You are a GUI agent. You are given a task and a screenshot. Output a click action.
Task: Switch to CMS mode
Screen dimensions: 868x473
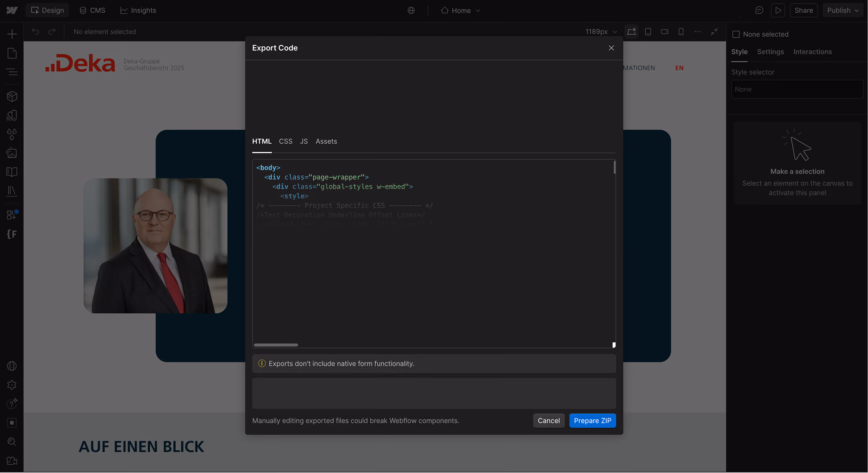pyautogui.click(x=93, y=10)
